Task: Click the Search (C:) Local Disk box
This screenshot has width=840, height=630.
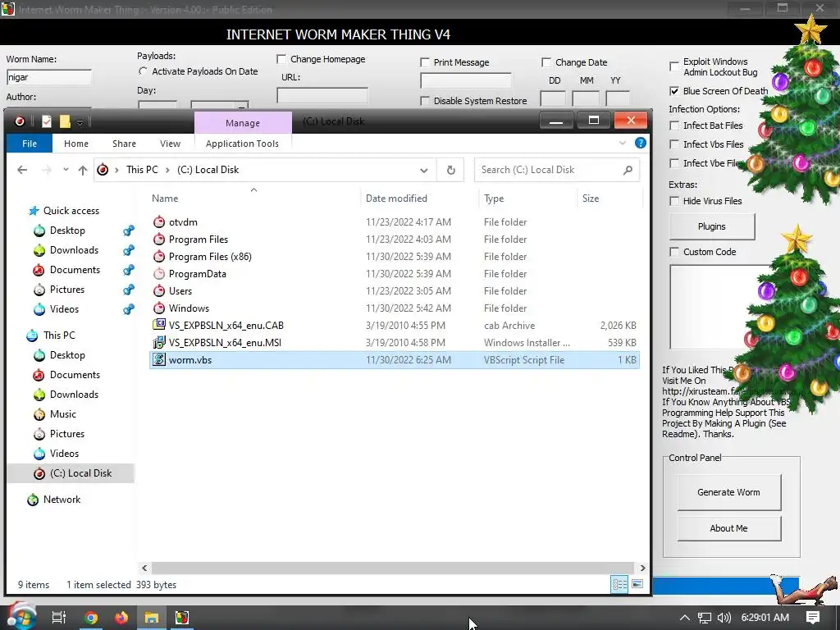Action: pos(557,170)
